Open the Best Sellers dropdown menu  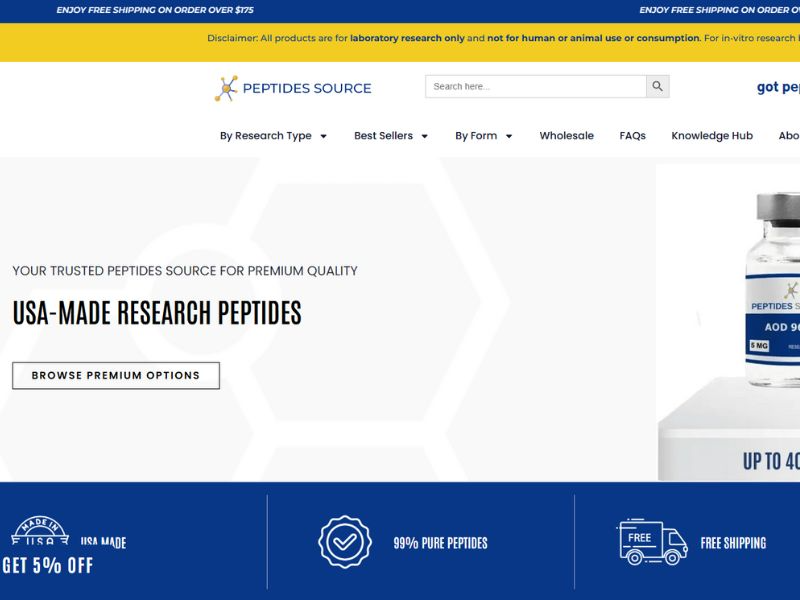coord(391,136)
